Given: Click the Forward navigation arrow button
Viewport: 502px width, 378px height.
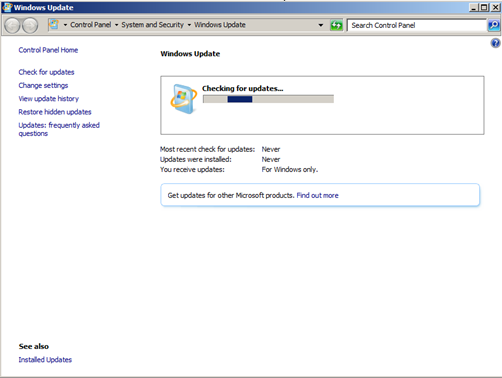Looking at the screenshot, I should click(x=30, y=26).
